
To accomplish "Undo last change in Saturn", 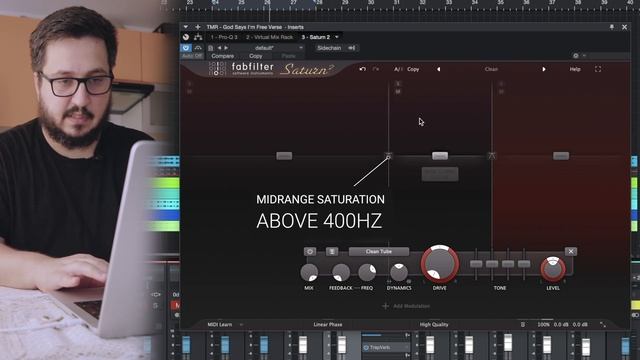I will [362, 69].
